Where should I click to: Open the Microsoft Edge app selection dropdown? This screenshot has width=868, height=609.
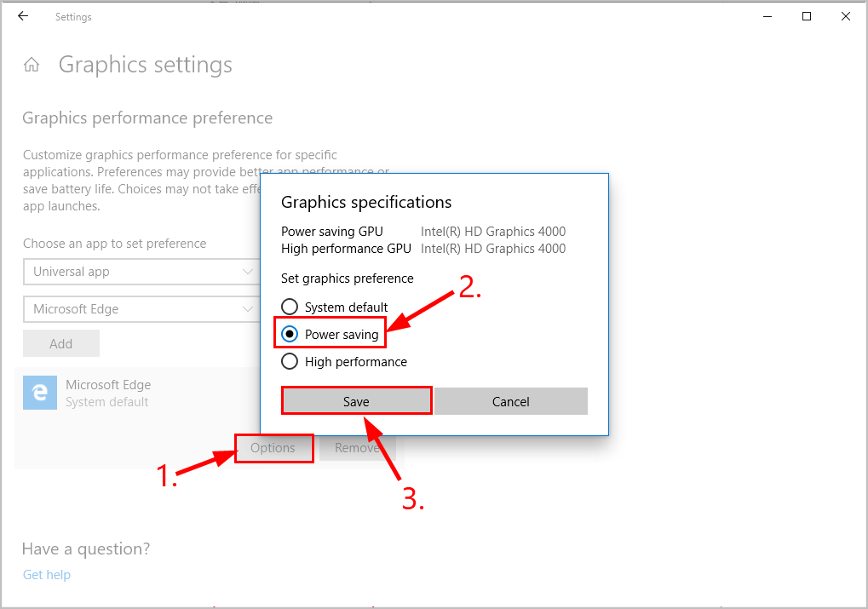coord(141,309)
